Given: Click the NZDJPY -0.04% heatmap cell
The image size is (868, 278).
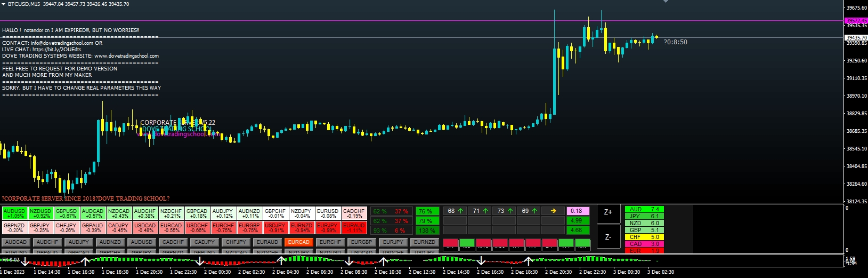Looking at the screenshot, I should pos(303,213).
